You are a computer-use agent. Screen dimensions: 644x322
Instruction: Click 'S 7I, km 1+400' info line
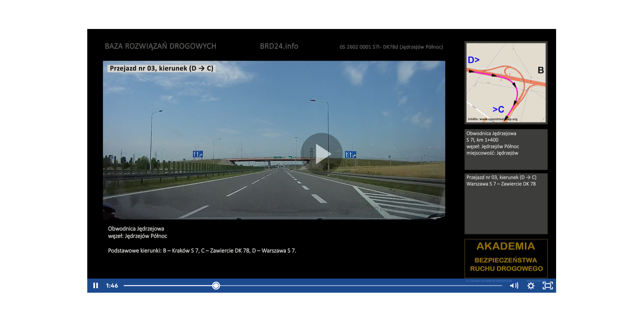click(x=482, y=140)
